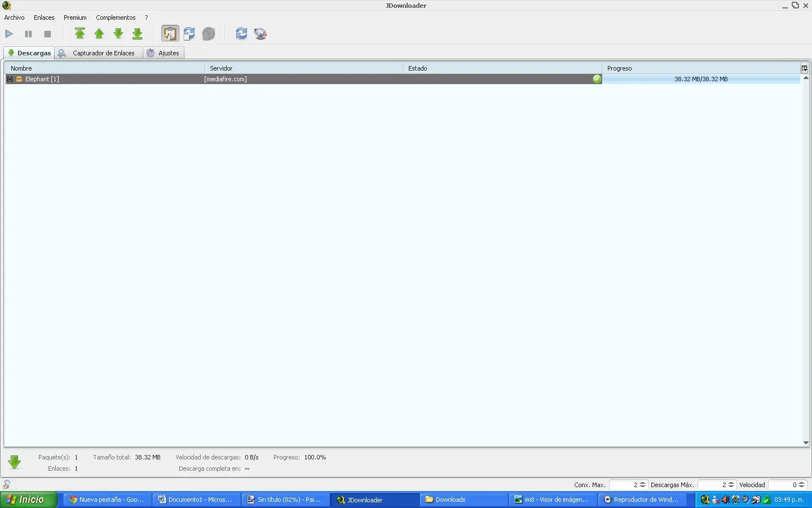Switch to the Descargas tab
This screenshot has width=812, height=508.
coord(29,53)
